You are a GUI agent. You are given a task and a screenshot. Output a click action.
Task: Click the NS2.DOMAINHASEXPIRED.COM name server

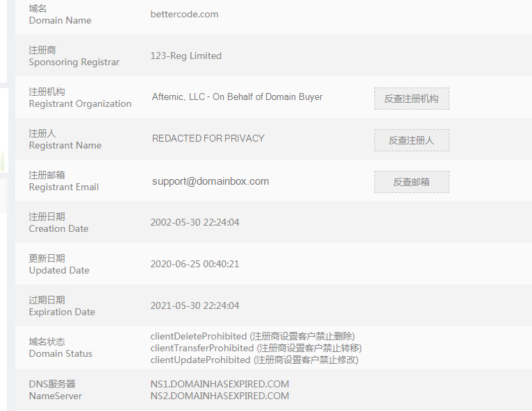219,396
